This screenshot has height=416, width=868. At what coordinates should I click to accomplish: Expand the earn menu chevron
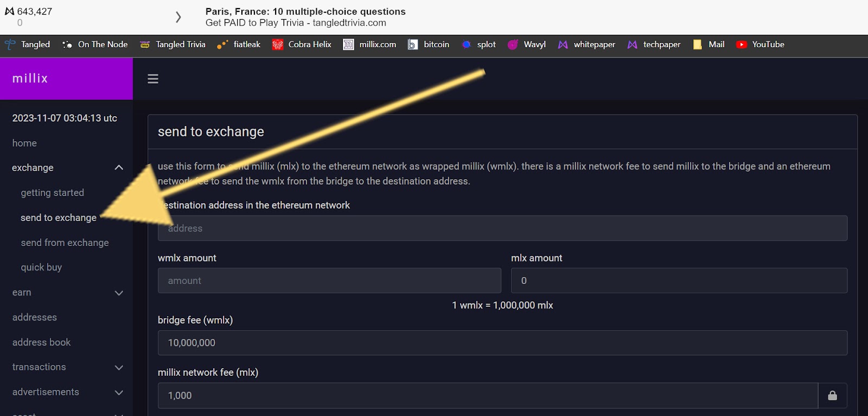tap(119, 293)
